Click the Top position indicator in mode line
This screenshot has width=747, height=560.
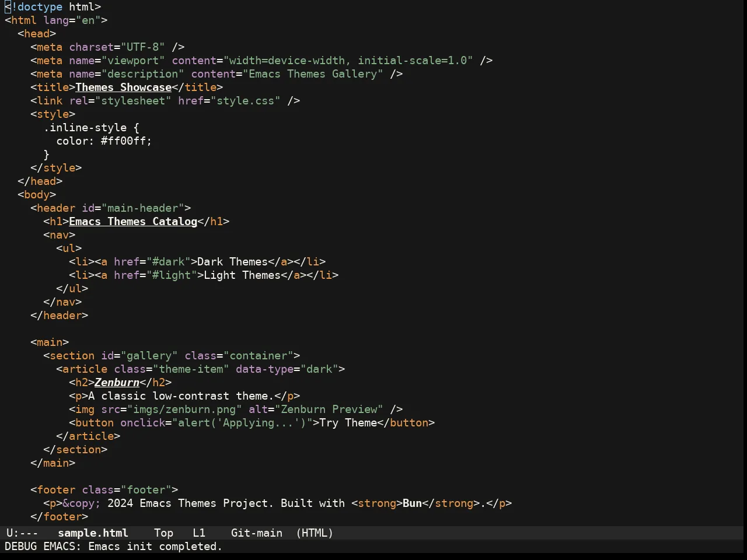pos(164,533)
